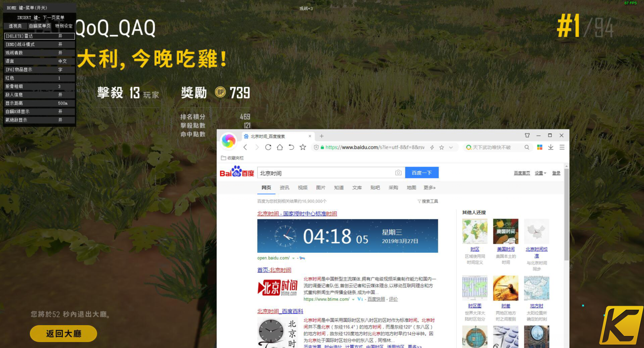Click the star icon inside address bar

pyautogui.click(x=441, y=148)
